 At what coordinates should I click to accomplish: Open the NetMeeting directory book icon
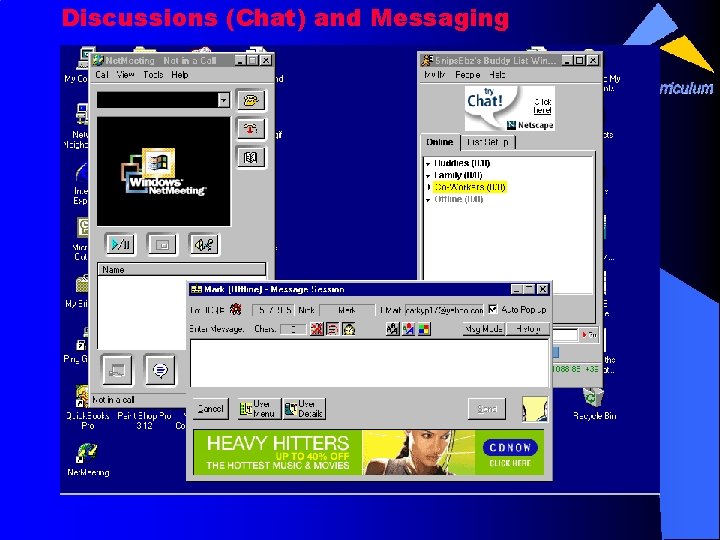pos(251,158)
